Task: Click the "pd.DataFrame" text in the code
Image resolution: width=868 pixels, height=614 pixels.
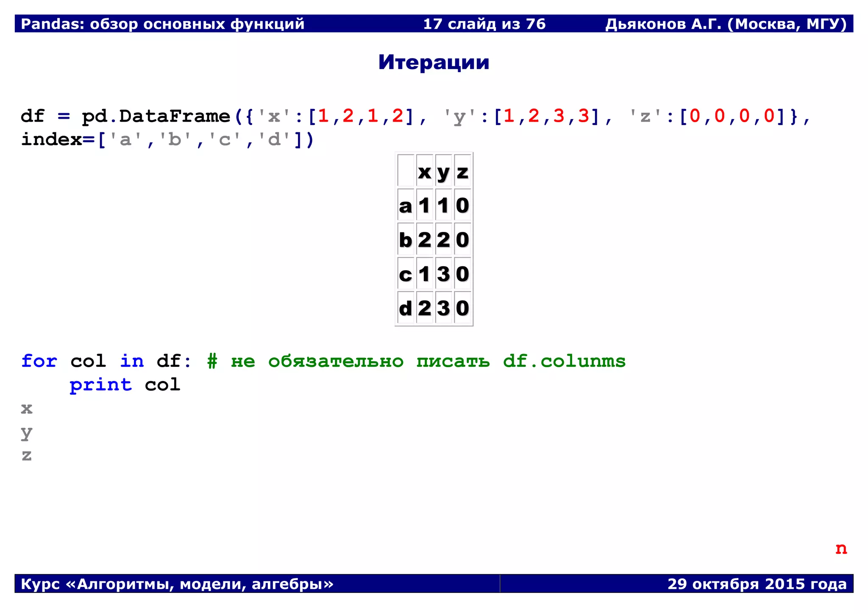Action: (156, 116)
